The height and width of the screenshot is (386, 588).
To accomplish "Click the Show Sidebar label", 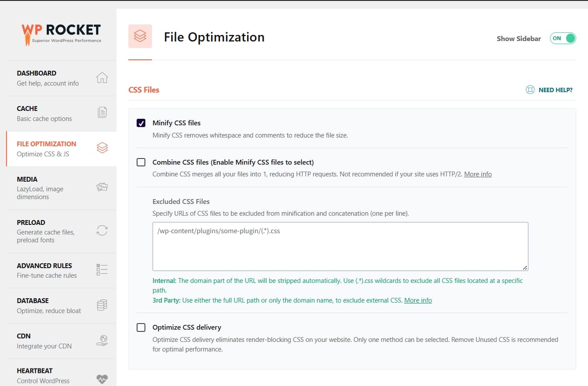I will pyautogui.click(x=519, y=38).
